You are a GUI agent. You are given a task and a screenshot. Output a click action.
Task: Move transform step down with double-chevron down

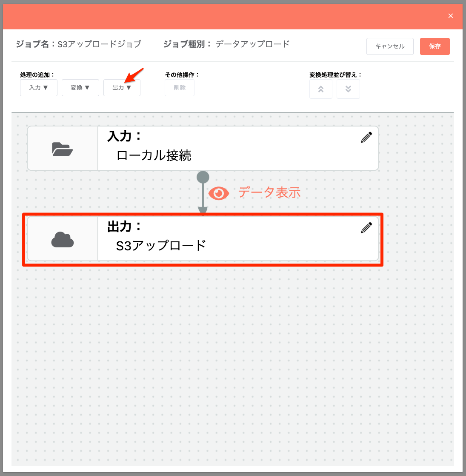pos(348,89)
